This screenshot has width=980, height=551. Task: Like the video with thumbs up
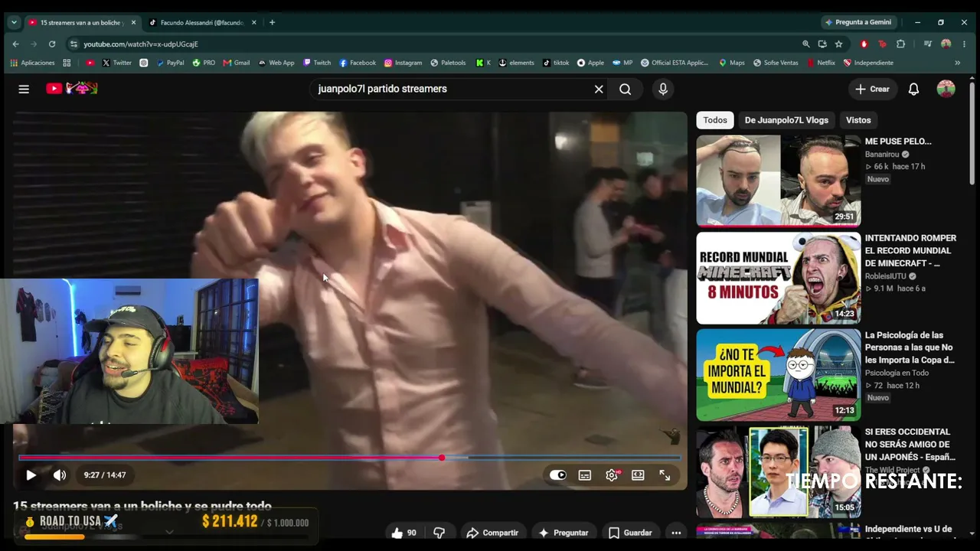(404, 533)
